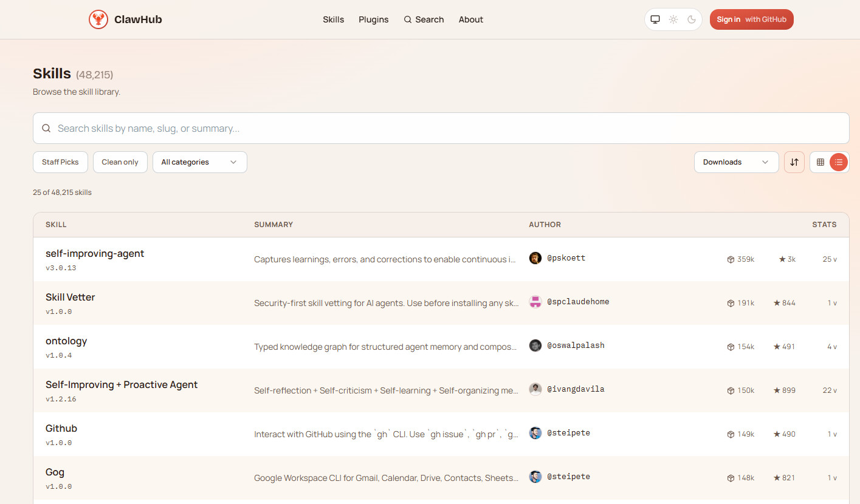
Task: Switch to system theme monitor icon
Action: point(655,19)
